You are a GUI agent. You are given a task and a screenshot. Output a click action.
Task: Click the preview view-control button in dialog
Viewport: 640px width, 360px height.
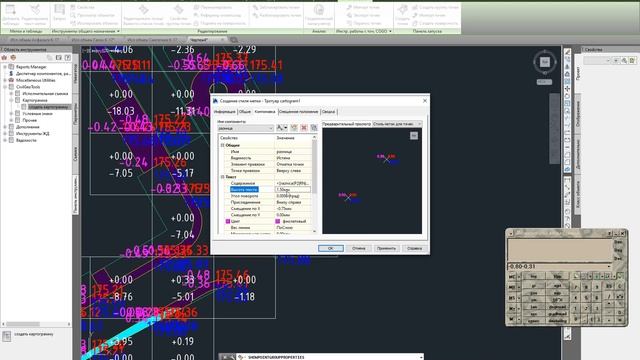pos(413,135)
